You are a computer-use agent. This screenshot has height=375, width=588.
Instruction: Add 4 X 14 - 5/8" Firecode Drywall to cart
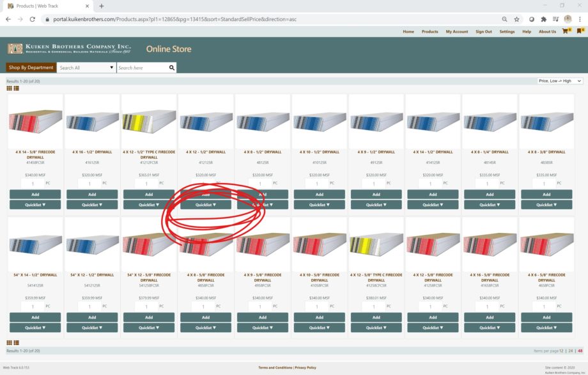(35, 195)
